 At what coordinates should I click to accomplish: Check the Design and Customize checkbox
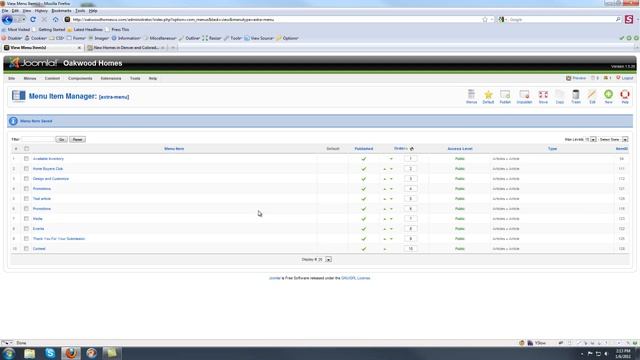(x=27, y=179)
